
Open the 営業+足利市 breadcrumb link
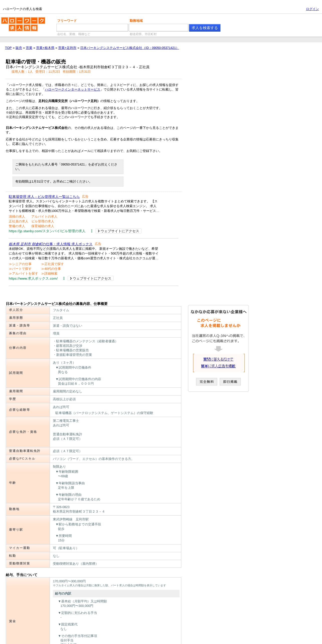coord(67,48)
